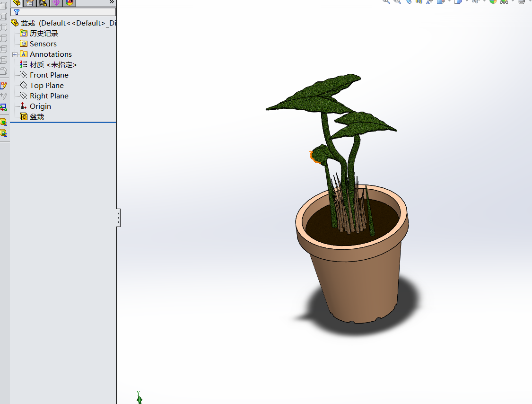This screenshot has width=532, height=404.
Task: Click the tree filter funnel icon
Action: 17,12
